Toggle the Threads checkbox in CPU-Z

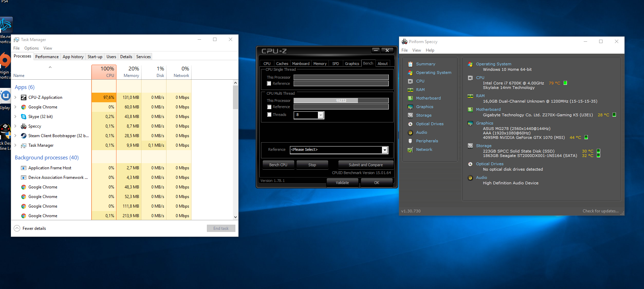(269, 115)
